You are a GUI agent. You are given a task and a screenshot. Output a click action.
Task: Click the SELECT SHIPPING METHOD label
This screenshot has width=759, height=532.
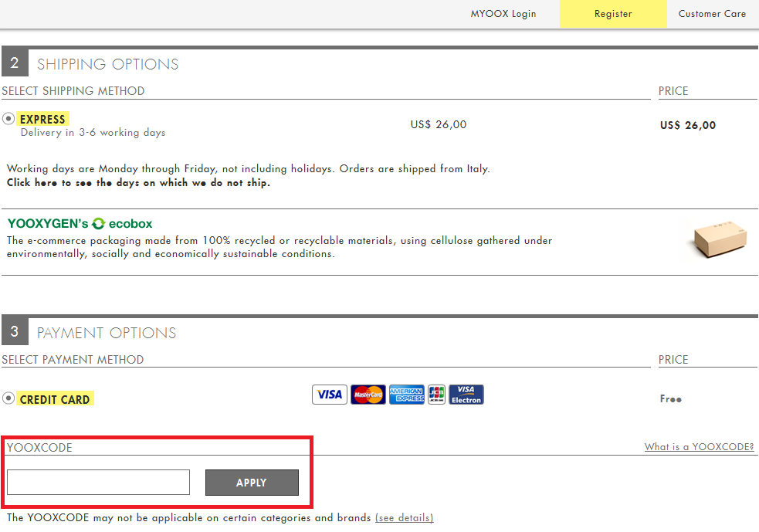[x=73, y=90]
